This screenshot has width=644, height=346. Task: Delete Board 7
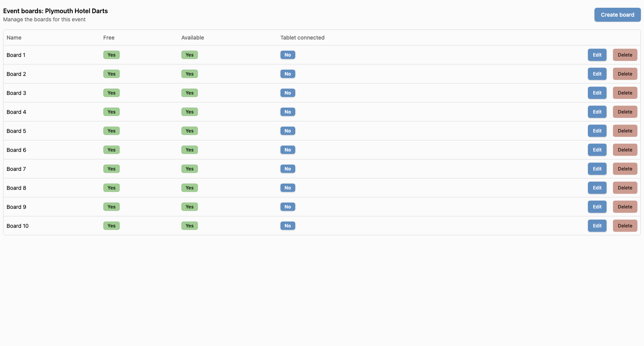pos(625,169)
